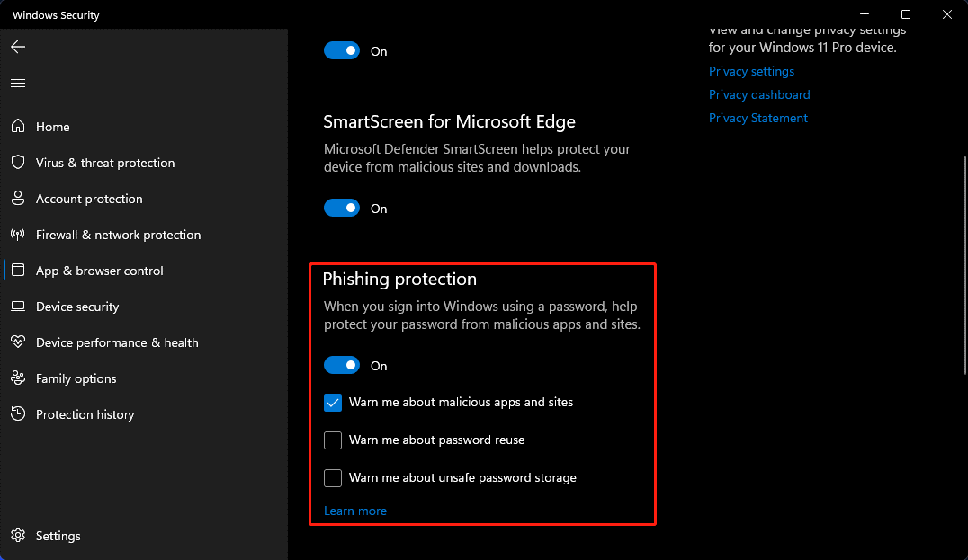The width and height of the screenshot is (968, 560).
Task: Collapse the navigation pane via hamburger menu
Action: click(18, 83)
